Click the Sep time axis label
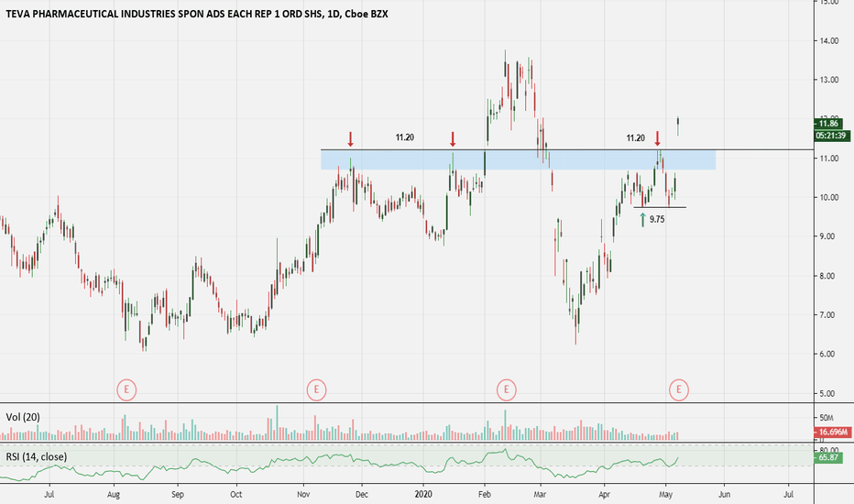This screenshot has width=854, height=504. click(178, 495)
